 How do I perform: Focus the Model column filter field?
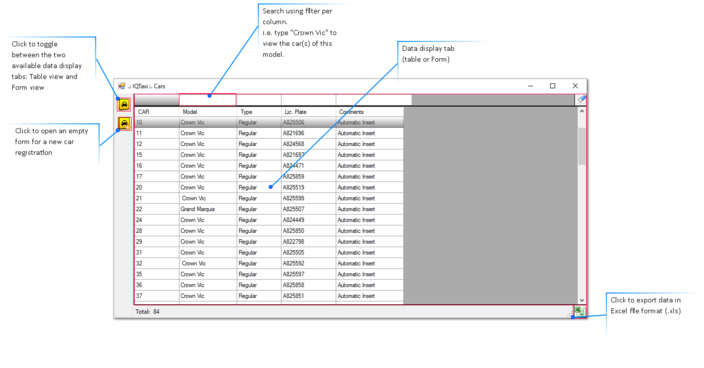[207, 100]
